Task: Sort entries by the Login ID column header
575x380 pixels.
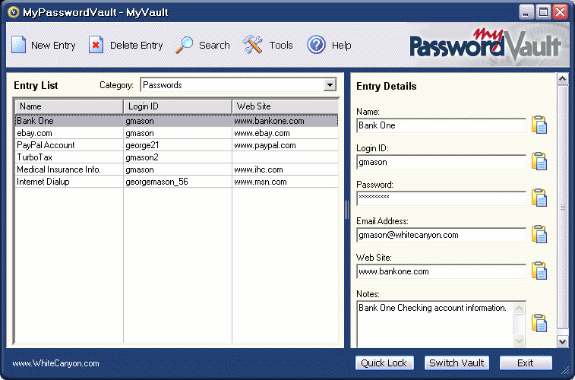Action: 177,106
